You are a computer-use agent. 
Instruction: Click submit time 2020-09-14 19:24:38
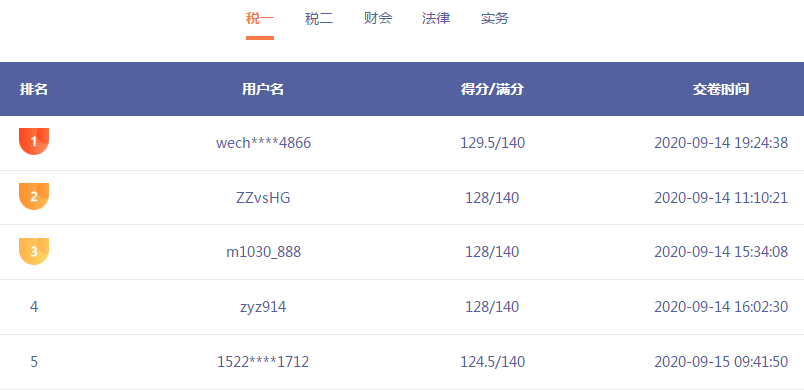coord(721,143)
